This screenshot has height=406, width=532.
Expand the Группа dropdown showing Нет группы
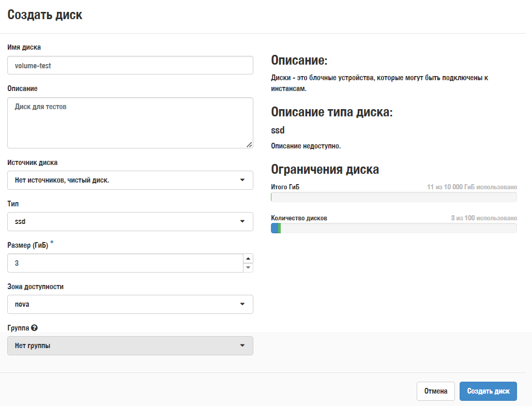pos(130,345)
